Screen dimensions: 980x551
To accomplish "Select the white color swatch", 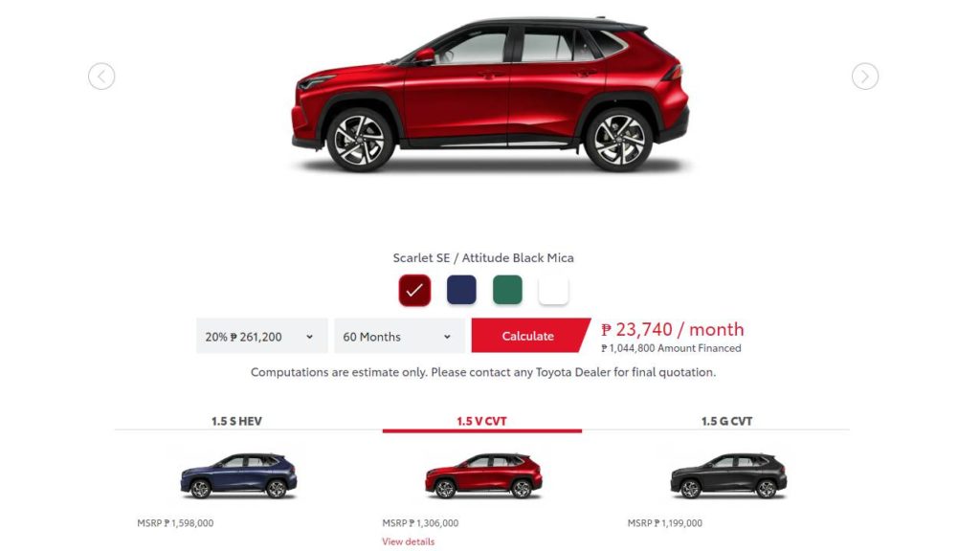I will tap(553, 290).
